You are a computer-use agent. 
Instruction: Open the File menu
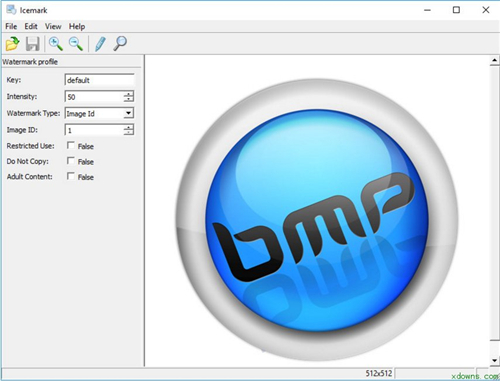[x=11, y=26]
